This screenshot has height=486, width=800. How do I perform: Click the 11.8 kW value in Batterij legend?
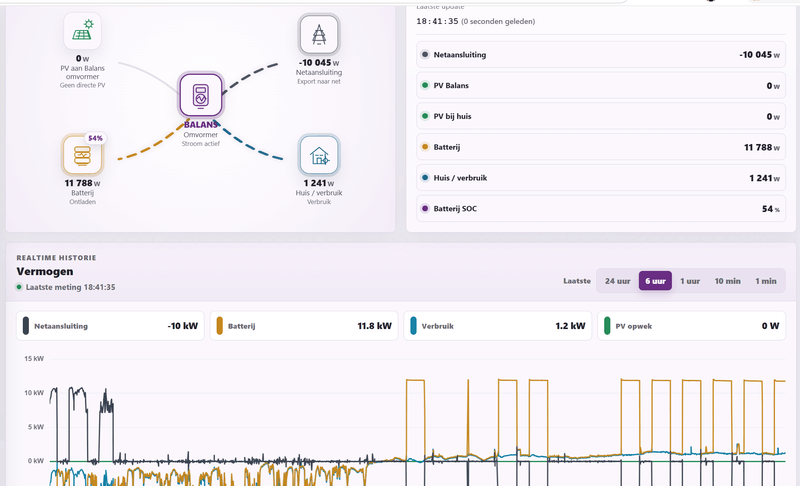click(x=374, y=326)
